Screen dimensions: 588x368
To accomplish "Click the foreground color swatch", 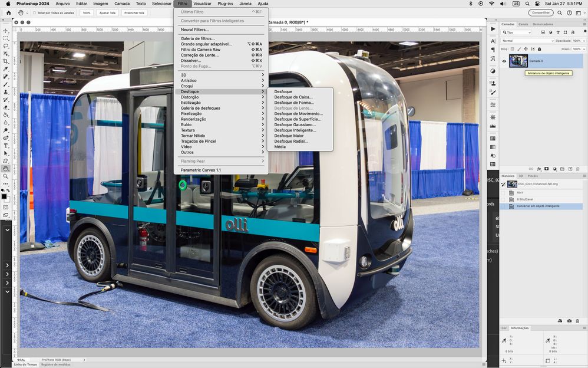I will (x=4, y=197).
